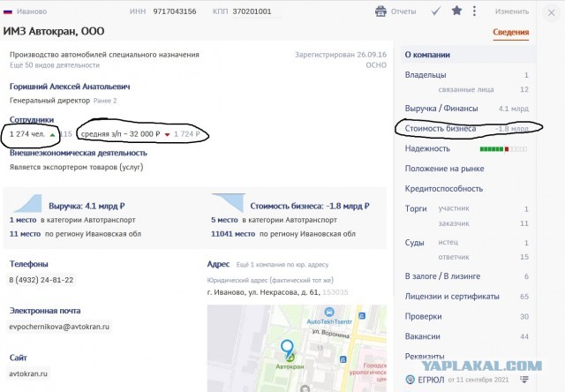The width and height of the screenshot is (565, 392).
Task: Open the ЕГРЮЛ extract link
Action: [x=431, y=380]
